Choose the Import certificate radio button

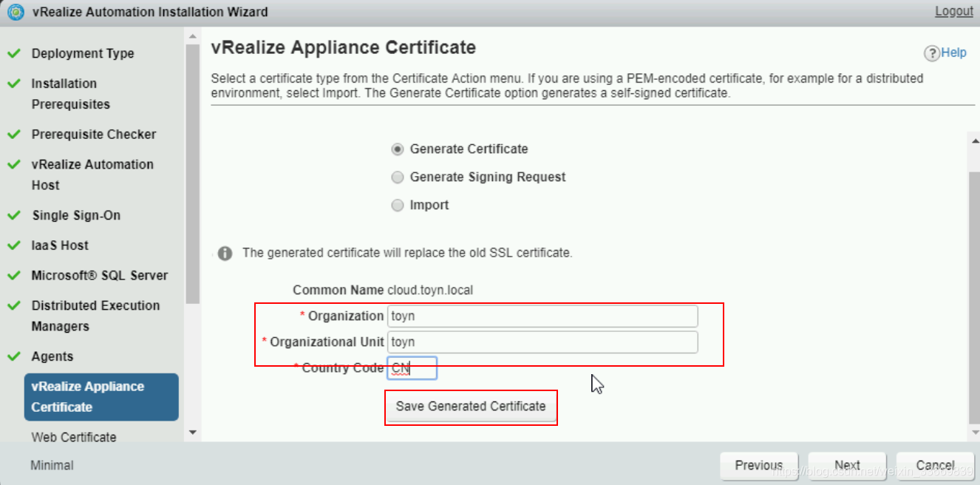pyautogui.click(x=398, y=206)
